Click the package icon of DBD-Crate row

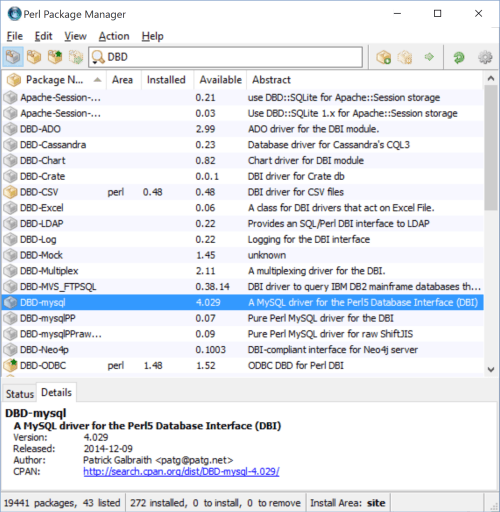point(10,176)
